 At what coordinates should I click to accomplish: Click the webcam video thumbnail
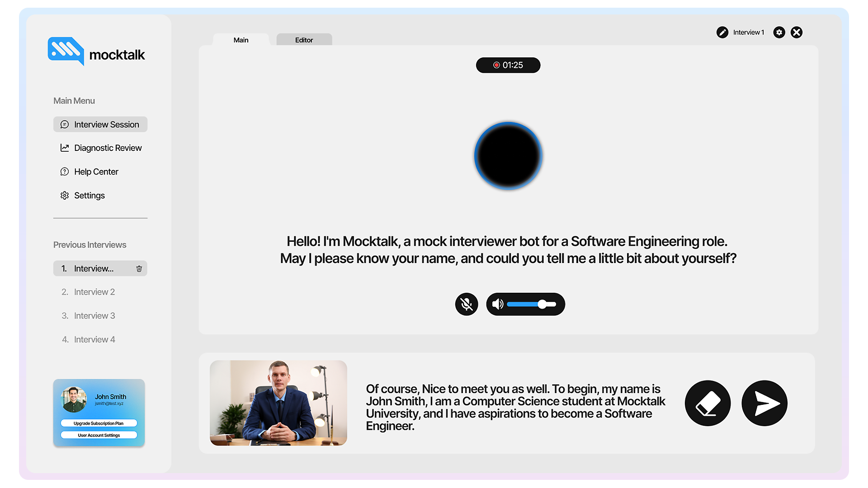278,403
